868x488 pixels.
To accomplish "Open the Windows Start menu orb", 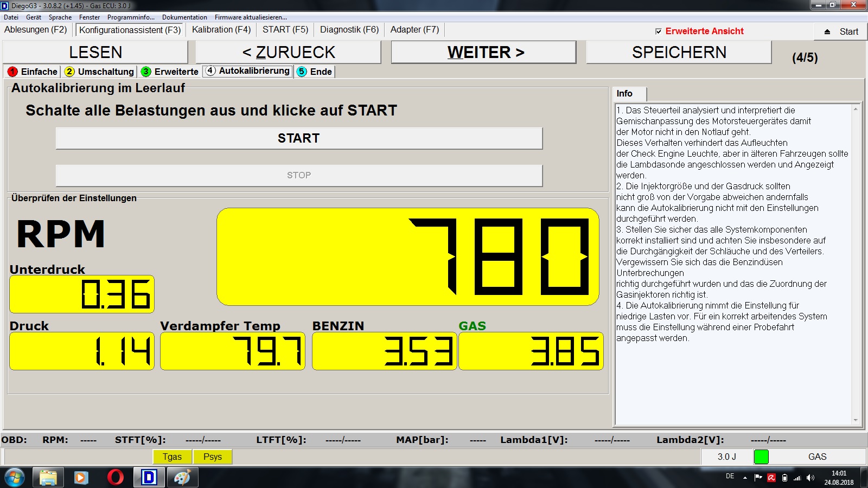I will click(x=15, y=477).
